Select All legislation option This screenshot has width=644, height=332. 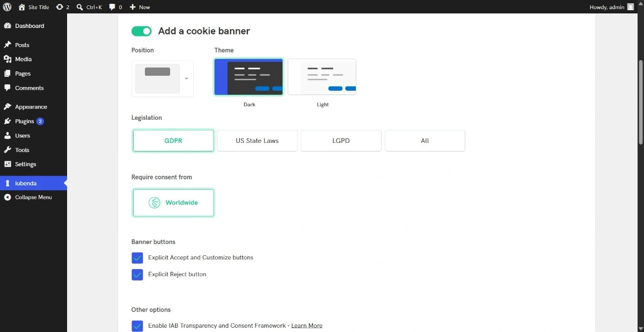[425, 141]
